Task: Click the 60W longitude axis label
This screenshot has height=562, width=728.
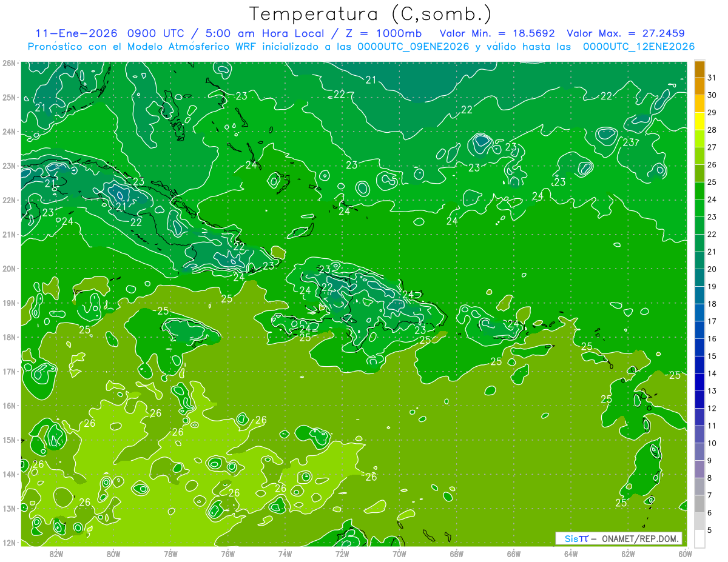Action: tap(686, 554)
